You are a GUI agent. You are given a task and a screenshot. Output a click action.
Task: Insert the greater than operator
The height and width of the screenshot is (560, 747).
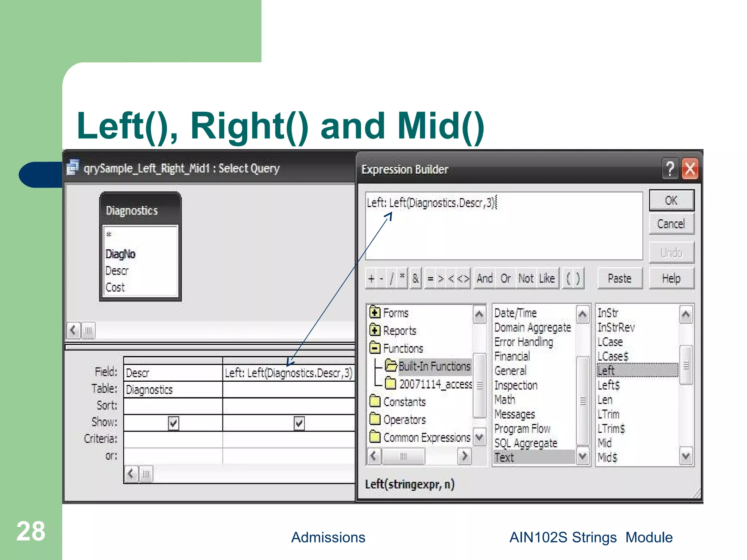click(x=441, y=279)
